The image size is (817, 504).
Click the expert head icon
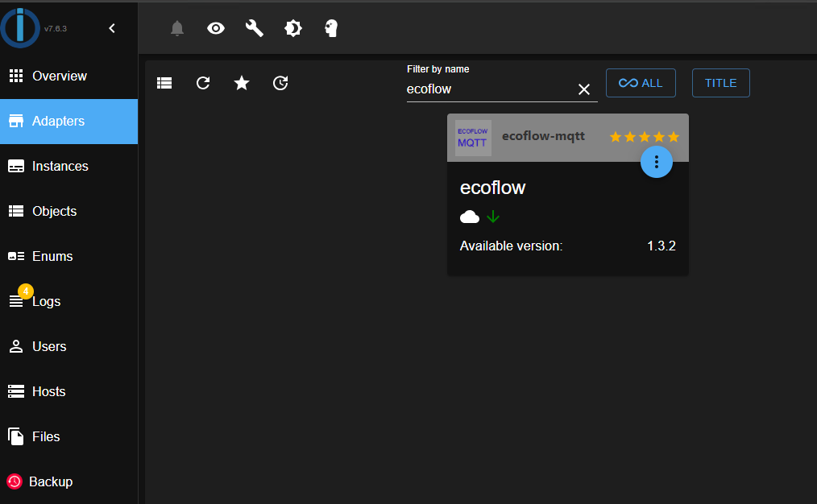click(331, 28)
